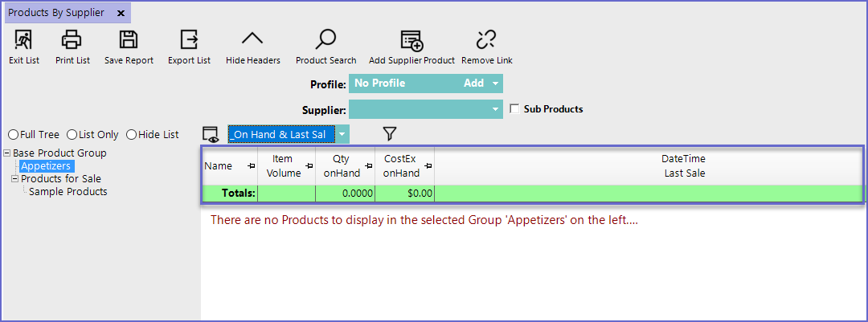Screen dimensions: 868x322
Task: Click the Print List printer icon
Action: click(72, 39)
